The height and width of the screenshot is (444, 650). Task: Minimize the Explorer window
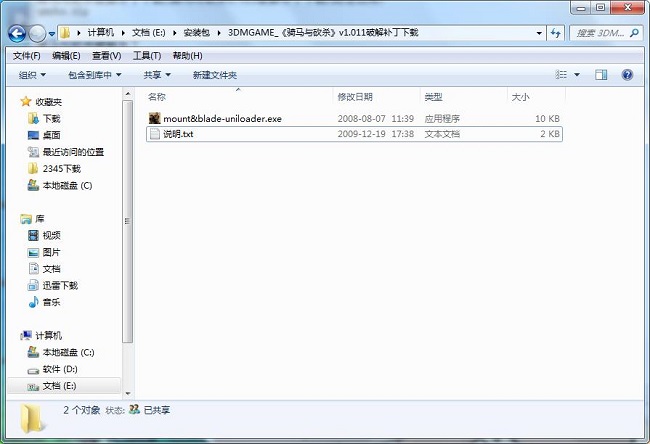[581, 8]
